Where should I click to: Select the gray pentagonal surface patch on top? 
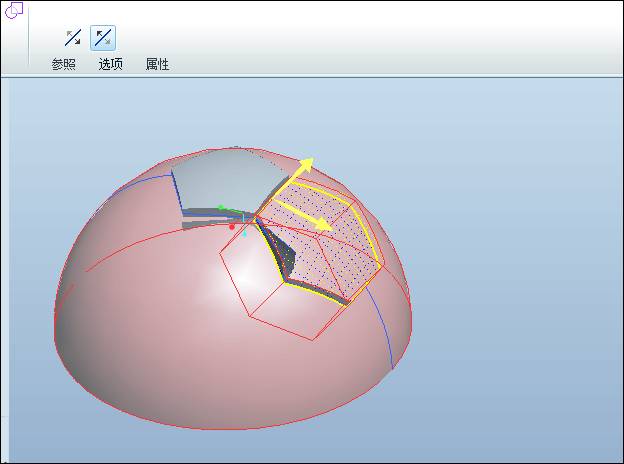[x=229, y=181]
